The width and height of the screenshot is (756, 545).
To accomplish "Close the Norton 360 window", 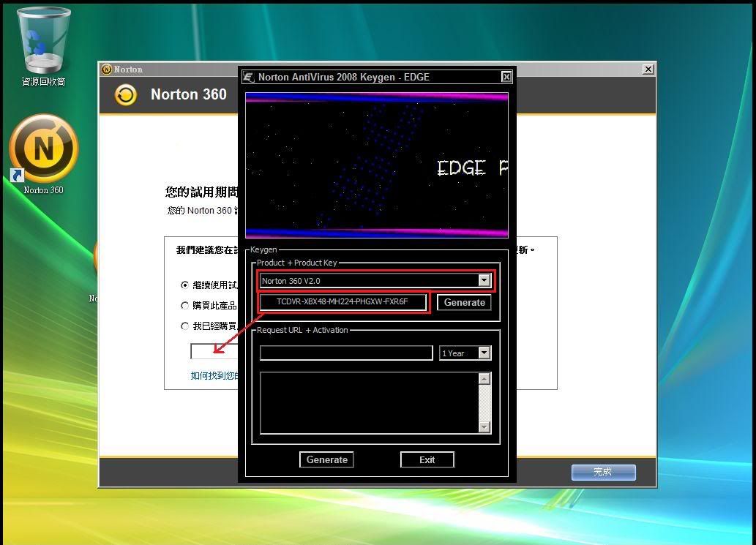I will (x=648, y=69).
